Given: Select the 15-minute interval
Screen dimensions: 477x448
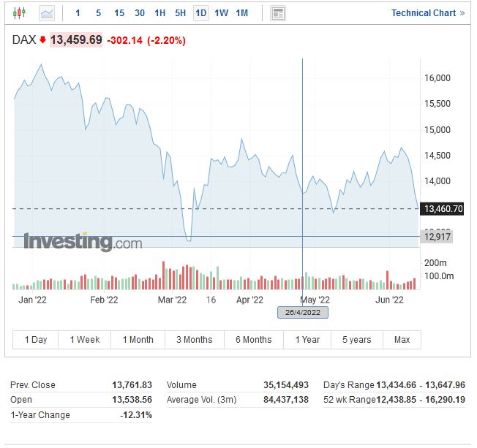Looking at the screenshot, I should click(119, 13).
